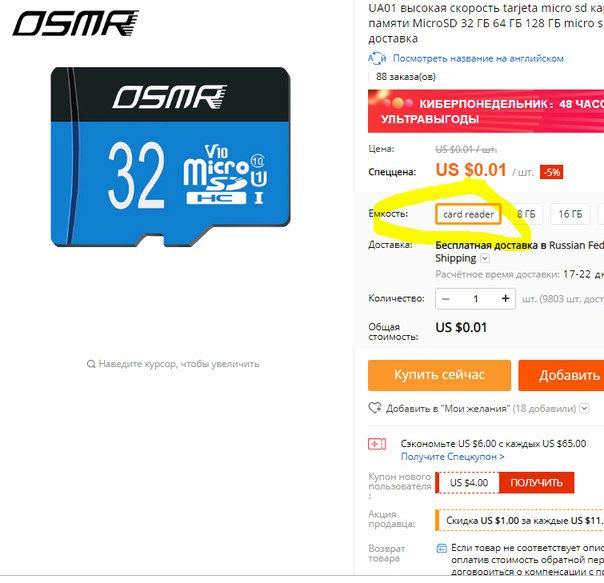This screenshot has width=604, height=583.
Task: Click the 32GB microSD product image
Action: click(171, 157)
